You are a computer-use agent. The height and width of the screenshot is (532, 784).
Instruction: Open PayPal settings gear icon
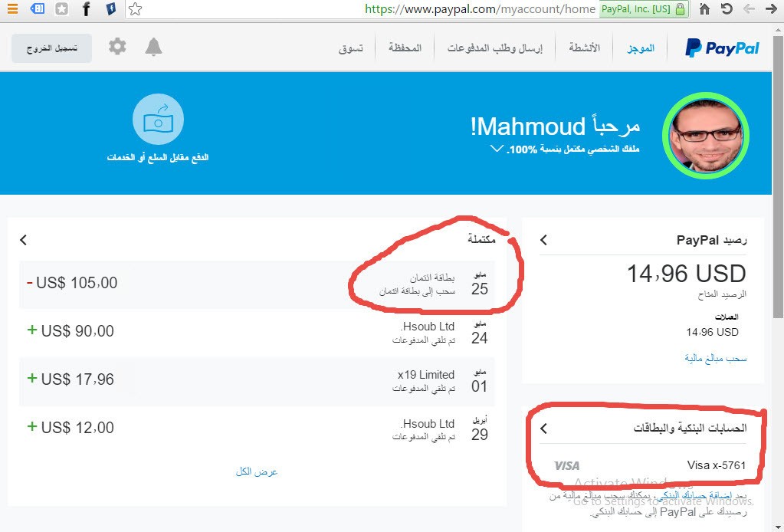coord(117,47)
